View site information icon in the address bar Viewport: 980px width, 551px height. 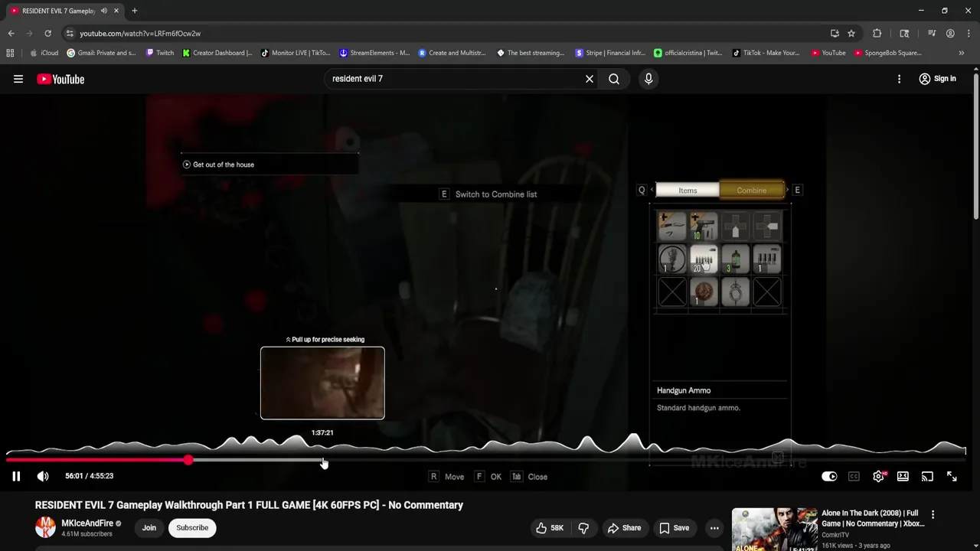click(x=70, y=34)
